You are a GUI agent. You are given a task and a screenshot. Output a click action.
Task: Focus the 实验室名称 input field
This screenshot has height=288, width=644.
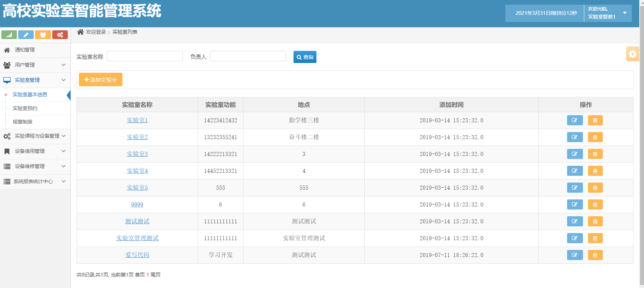pyautogui.click(x=145, y=56)
